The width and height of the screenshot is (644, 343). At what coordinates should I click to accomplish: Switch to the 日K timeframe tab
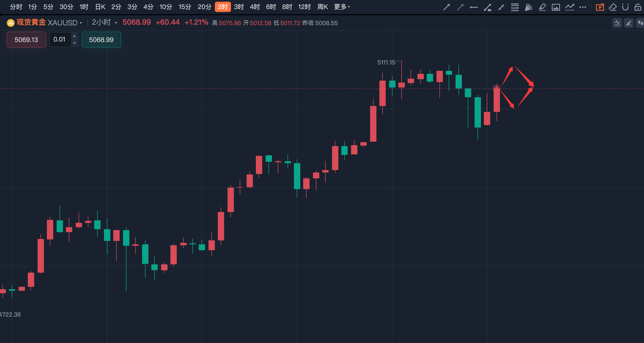100,7
